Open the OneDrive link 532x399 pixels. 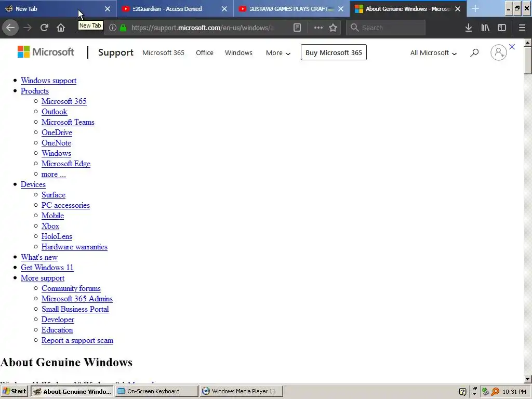tap(57, 132)
